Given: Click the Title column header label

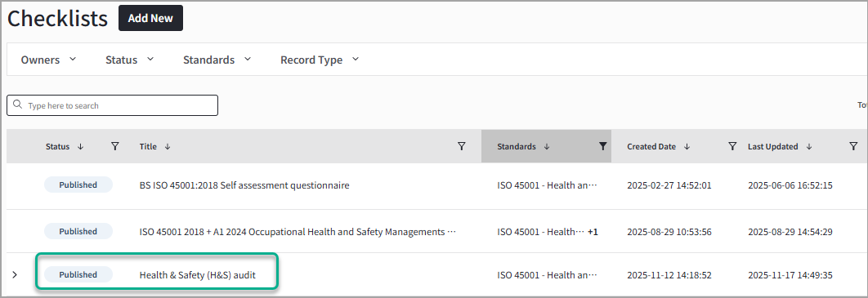Looking at the screenshot, I should pos(148,146).
